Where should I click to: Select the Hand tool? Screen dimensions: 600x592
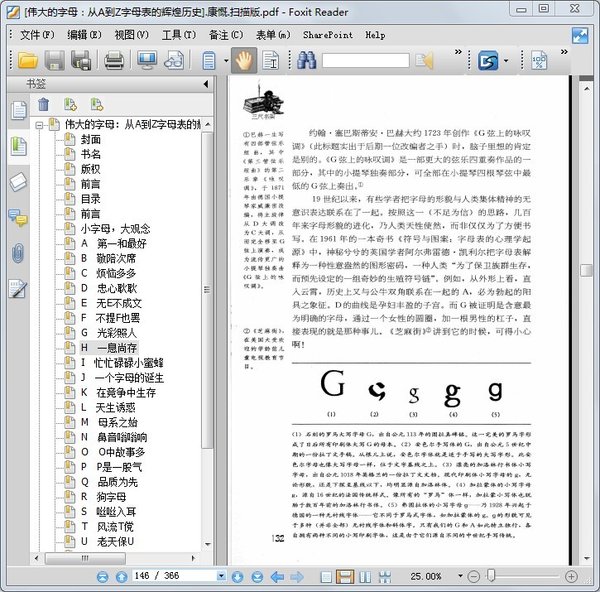coord(243,61)
